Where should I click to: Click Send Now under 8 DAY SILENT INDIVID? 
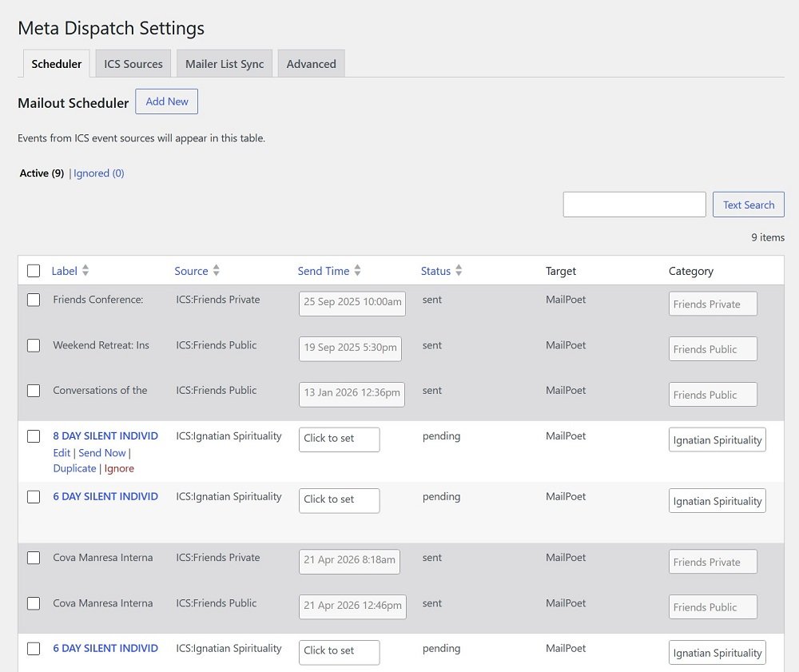point(102,453)
